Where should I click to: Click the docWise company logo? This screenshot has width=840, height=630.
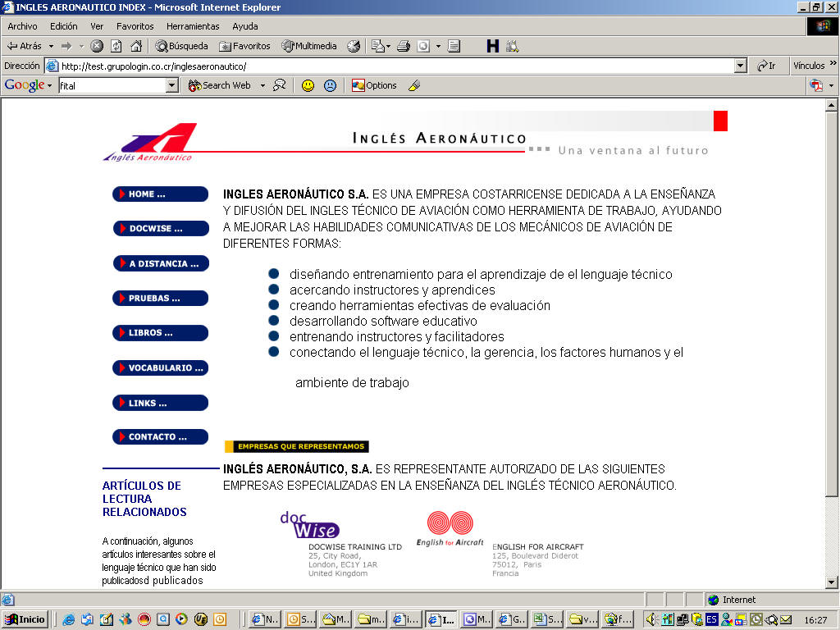tap(309, 525)
